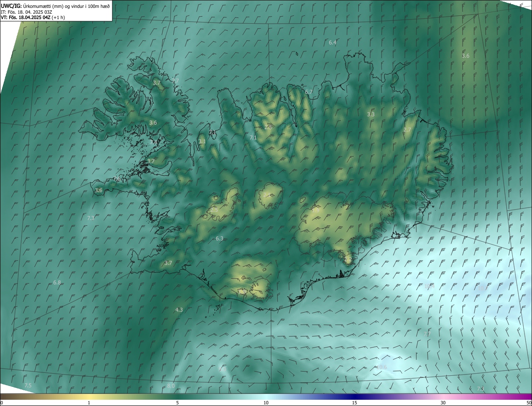
Task: Click the 6.3 value label on the map
Action: tap(219, 238)
